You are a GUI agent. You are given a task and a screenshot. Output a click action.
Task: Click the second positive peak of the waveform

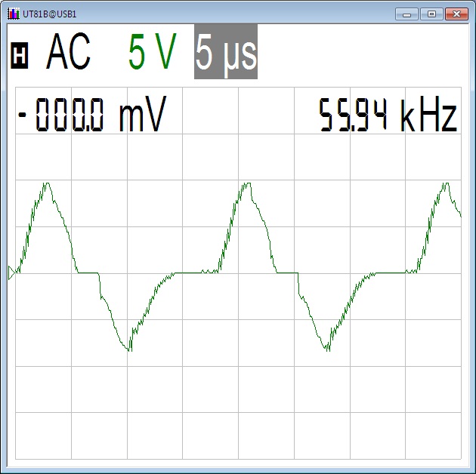click(244, 184)
